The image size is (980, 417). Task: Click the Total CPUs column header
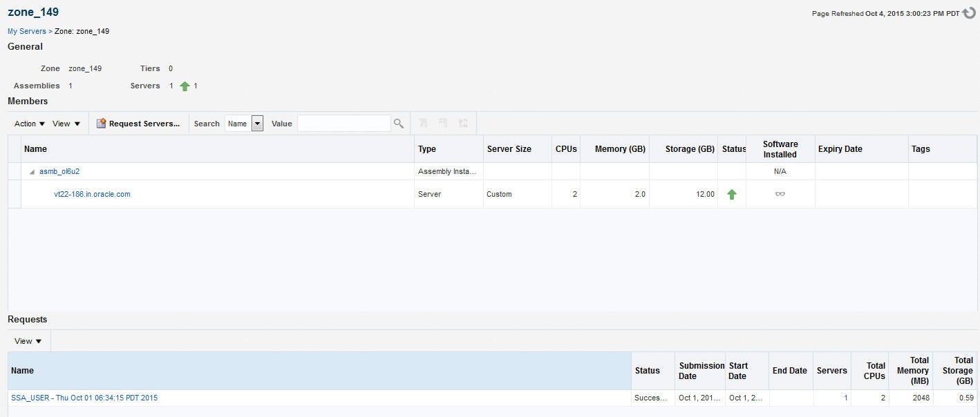tap(870, 371)
